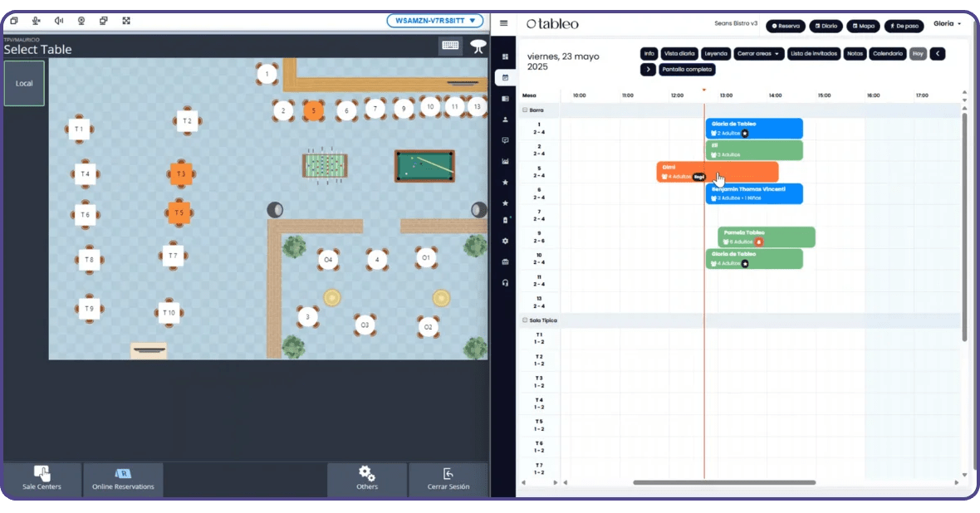Toggle the microphone icon in remote toolbar
Image resolution: width=980 pixels, height=513 pixels.
coord(37,21)
